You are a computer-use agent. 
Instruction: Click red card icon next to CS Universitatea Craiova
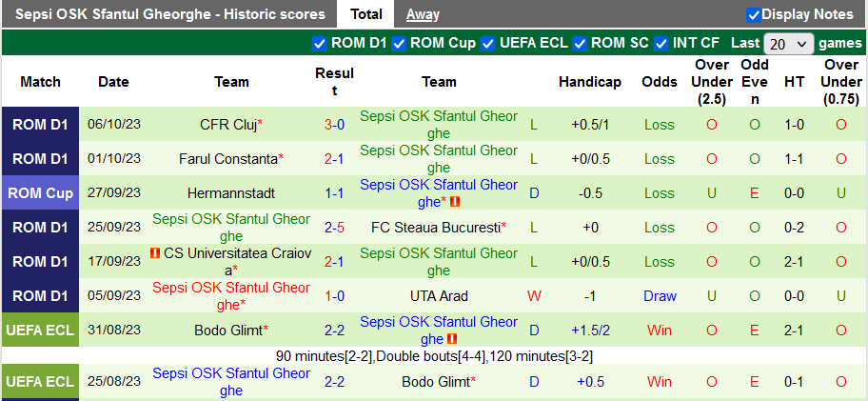point(154,253)
